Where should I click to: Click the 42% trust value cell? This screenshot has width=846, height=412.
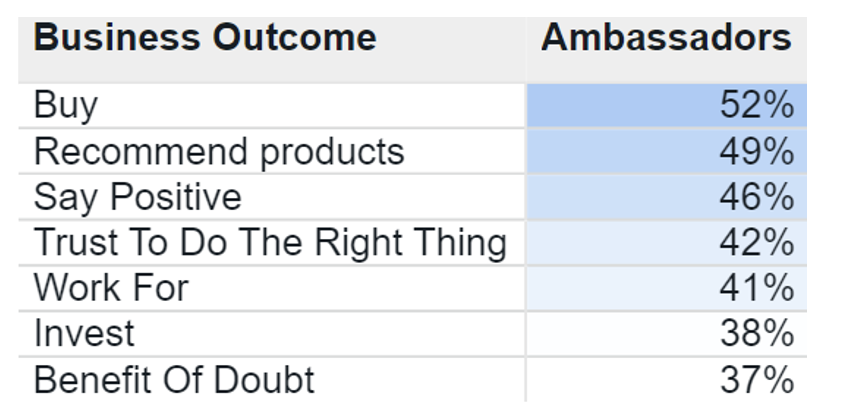[666, 243]
